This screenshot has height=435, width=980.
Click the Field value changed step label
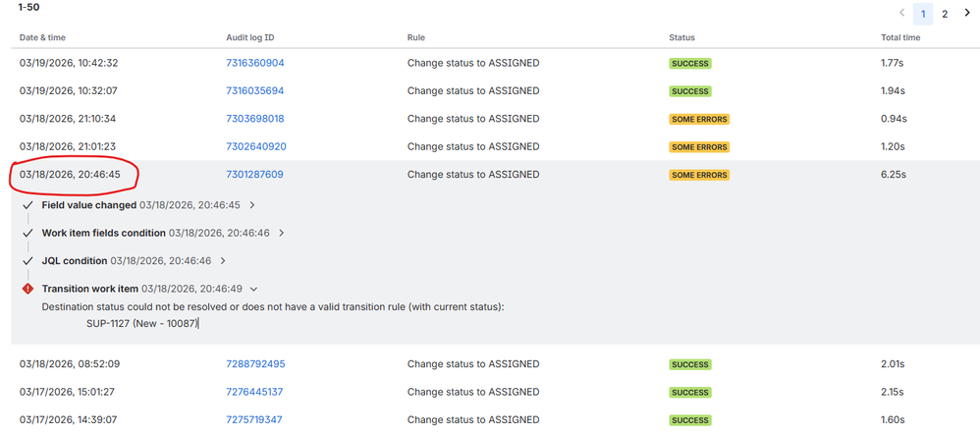[88, 205]
